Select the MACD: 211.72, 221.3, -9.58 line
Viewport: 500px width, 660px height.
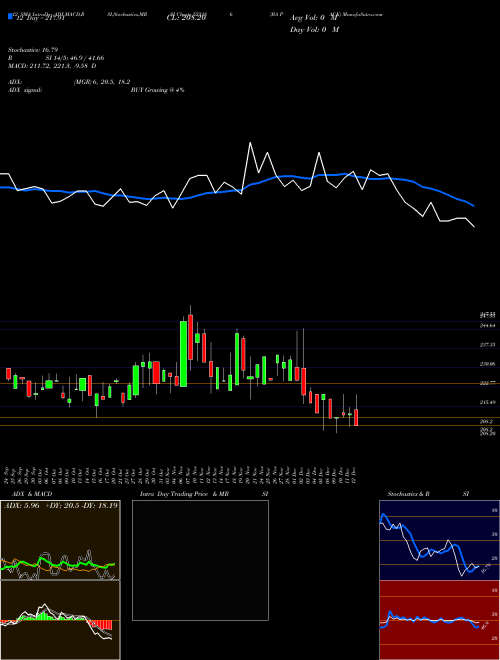tap(52, 66)
